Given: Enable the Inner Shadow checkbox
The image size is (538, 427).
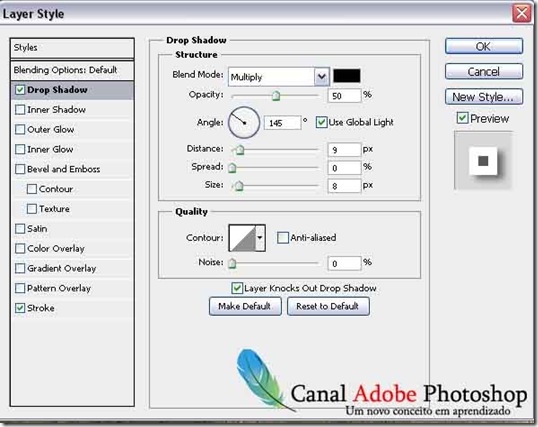Looking at the screenshot, I should coord(20,110).
